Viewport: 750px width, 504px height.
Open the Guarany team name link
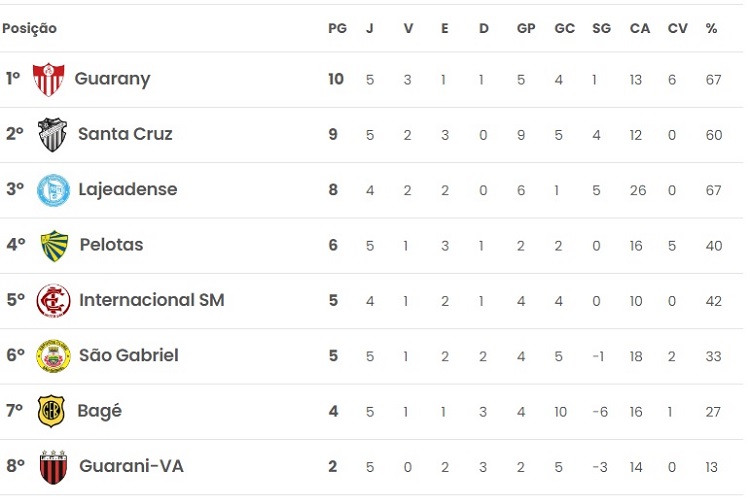[112, 79]
